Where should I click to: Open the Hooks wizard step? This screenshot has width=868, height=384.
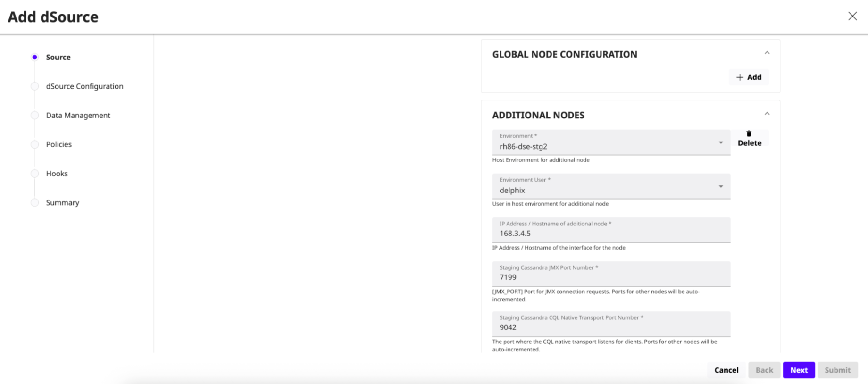(57, 174)
